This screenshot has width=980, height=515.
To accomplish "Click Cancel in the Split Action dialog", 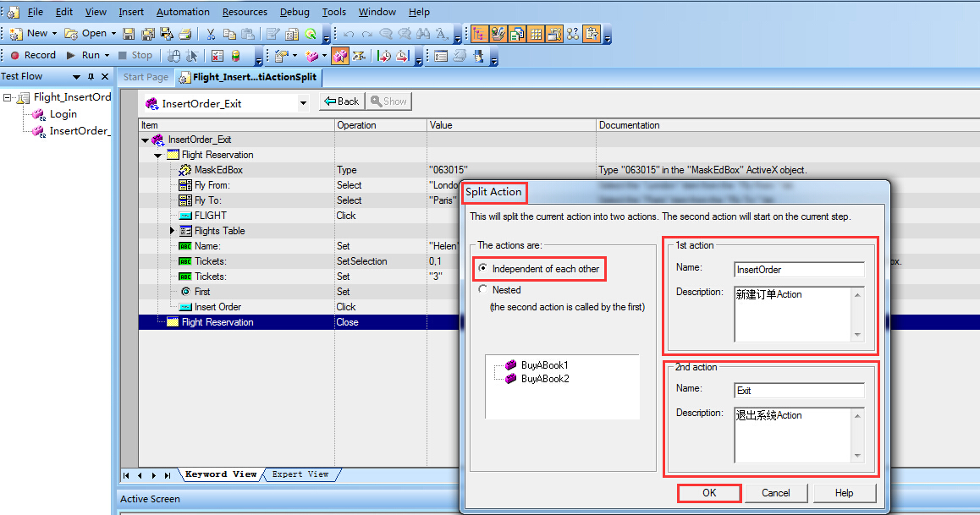I will (776, 492).
